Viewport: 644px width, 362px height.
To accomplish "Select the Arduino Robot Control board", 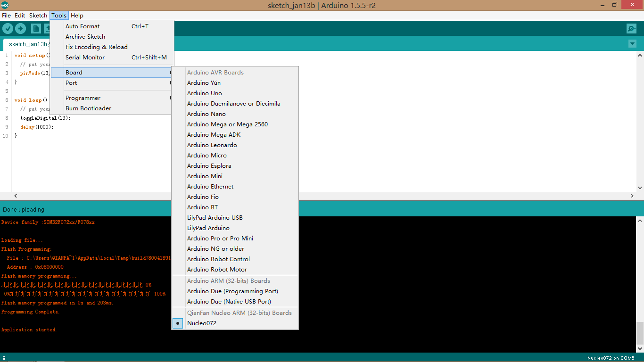I will (x=235, y=259).
